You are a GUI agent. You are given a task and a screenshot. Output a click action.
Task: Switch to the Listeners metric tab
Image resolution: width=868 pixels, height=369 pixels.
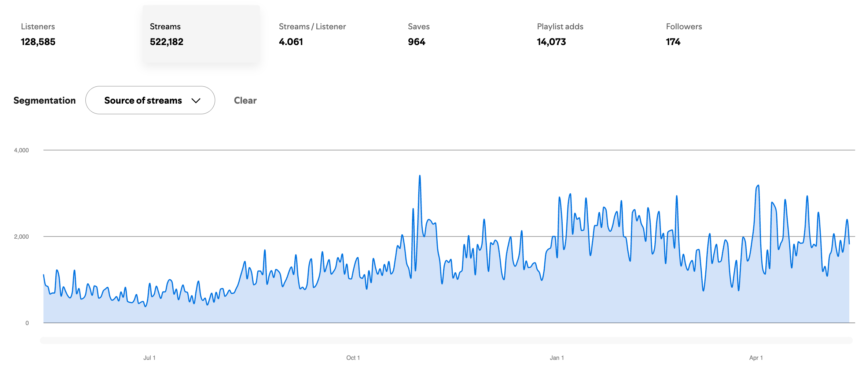[x=38, y=34]
